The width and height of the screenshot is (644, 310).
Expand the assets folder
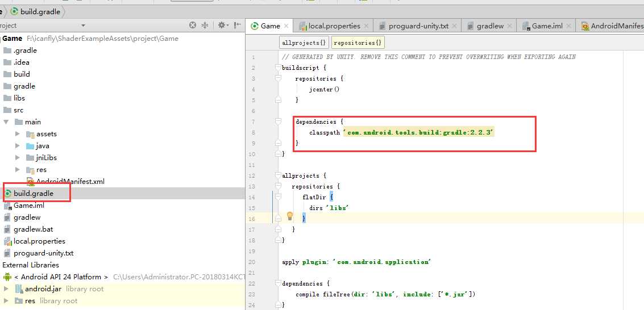click(18, 134)
